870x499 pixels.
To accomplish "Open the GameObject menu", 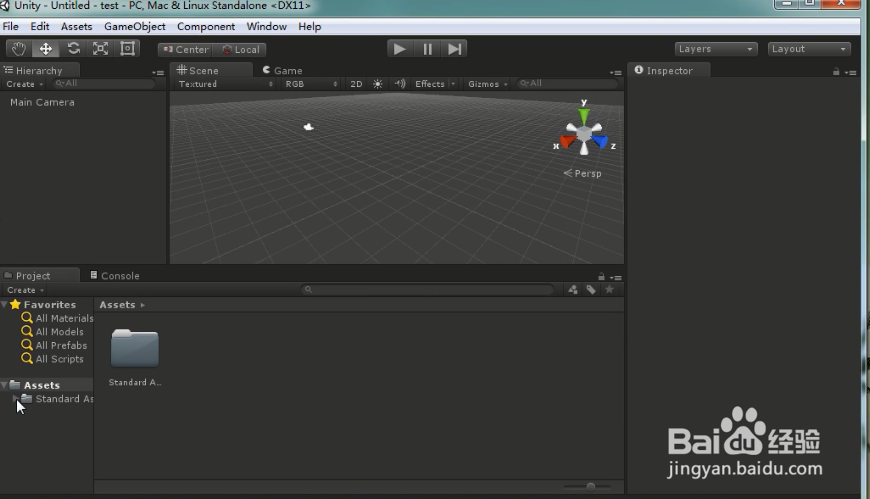I will 135,26.
